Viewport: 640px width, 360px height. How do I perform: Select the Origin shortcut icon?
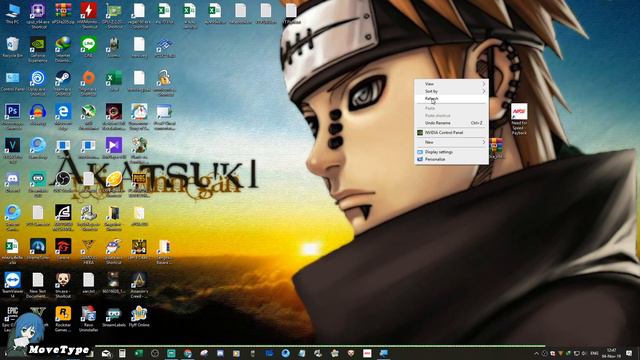(x=88, y=83)
